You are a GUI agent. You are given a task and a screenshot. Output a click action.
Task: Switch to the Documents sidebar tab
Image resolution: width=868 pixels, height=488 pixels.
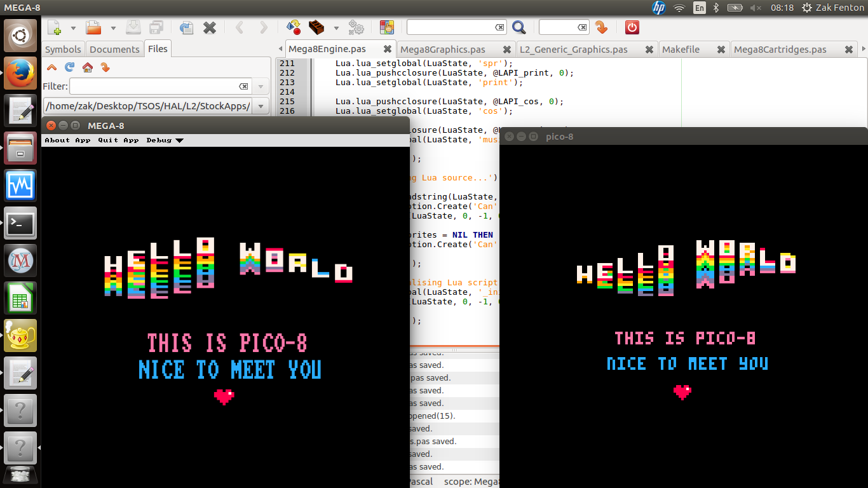click(114, 50)
